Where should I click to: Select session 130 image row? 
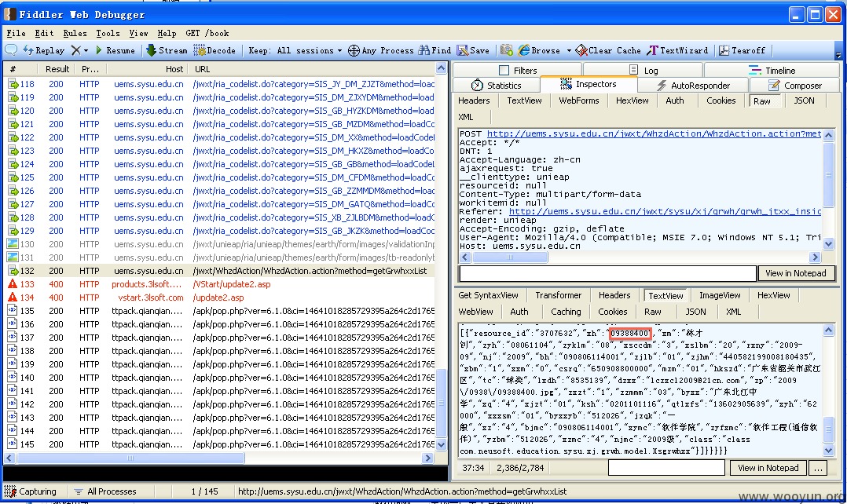click(220, 244)
